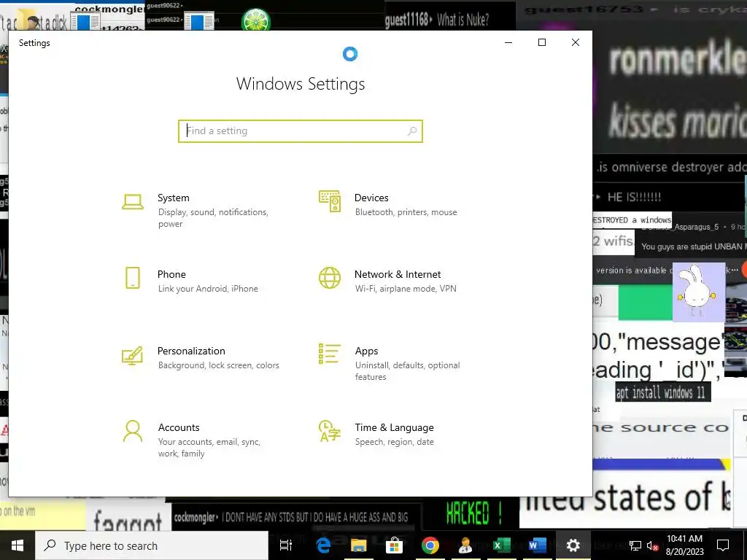The image size is (747, 560).
Task: Open the Accounts category title
Action: tap(179, 427)
